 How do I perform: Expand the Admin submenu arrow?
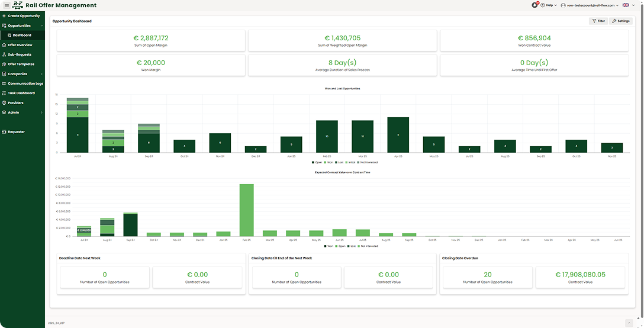[42, 112]
